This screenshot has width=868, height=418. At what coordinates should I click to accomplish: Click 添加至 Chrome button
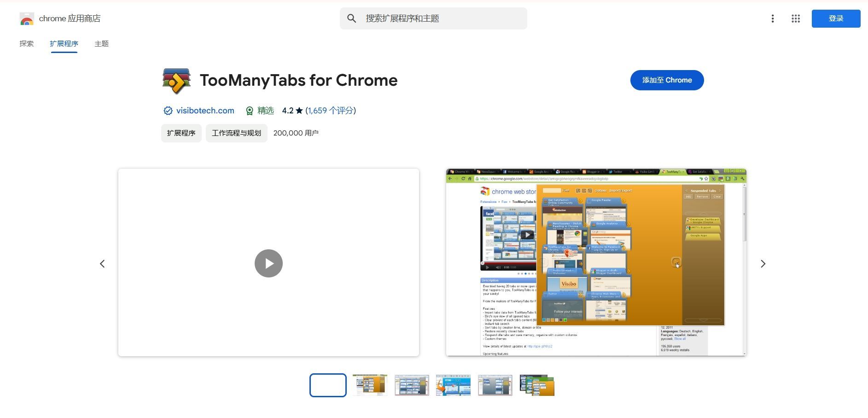coord(667,80)
